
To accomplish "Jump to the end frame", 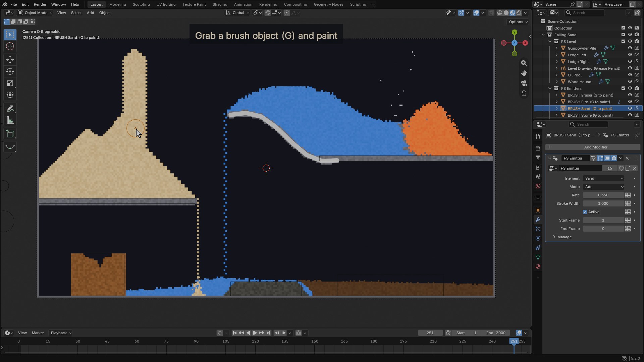I will [x=268, y=333].
